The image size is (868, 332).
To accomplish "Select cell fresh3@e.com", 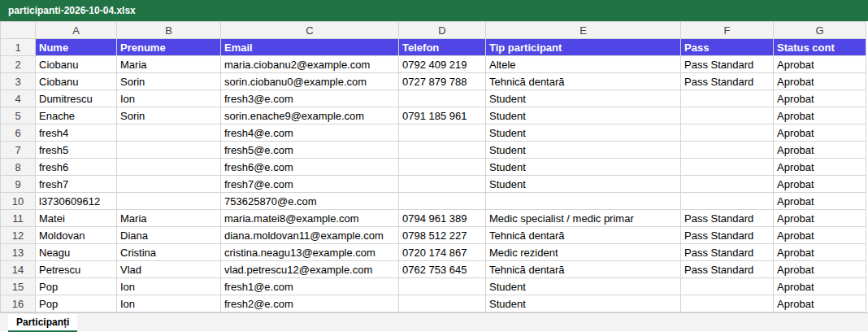I will click(x=310, y=99).
